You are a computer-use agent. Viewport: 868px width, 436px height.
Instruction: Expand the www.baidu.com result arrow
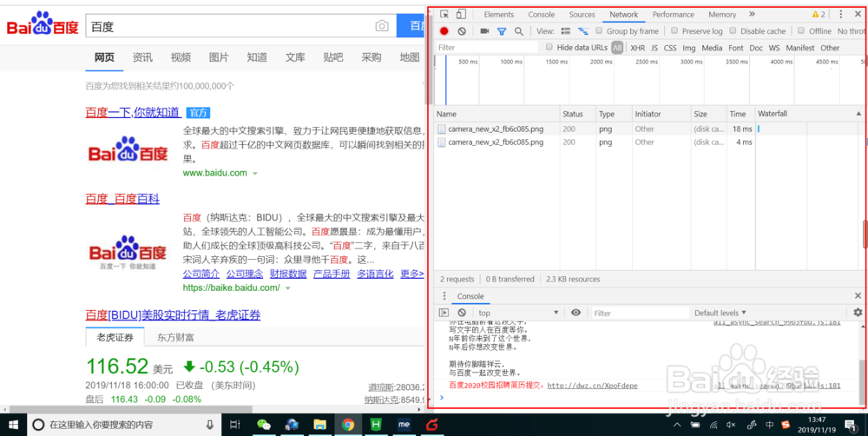pyautogui.click(x=255, y=174)
